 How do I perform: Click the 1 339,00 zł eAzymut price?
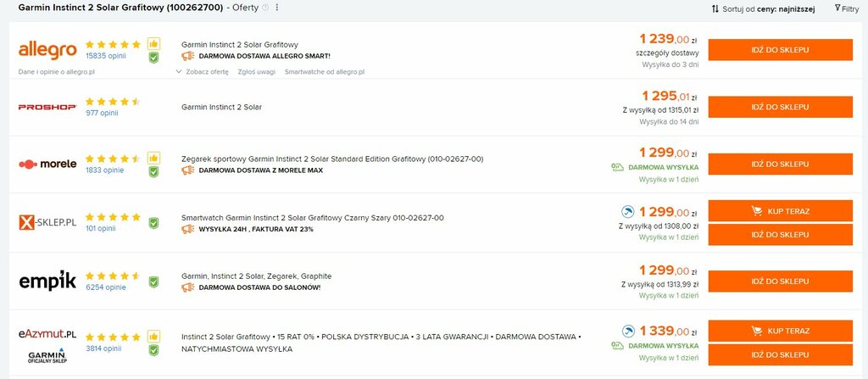[x=668, y=332]
